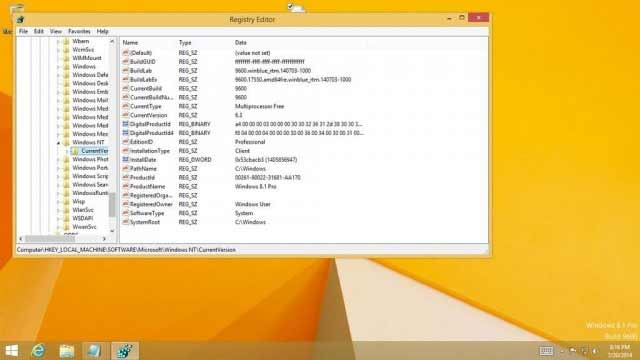This screenshot has height=360, width=640.
Task: Open the View menu
Action: click(x=56, y=31)
